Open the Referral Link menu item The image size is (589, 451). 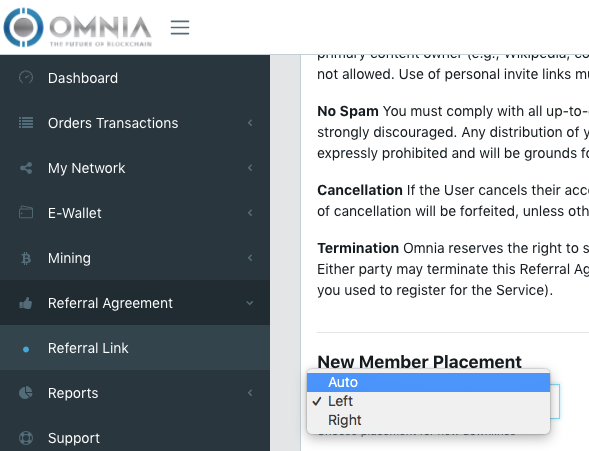tap(135, 348)
